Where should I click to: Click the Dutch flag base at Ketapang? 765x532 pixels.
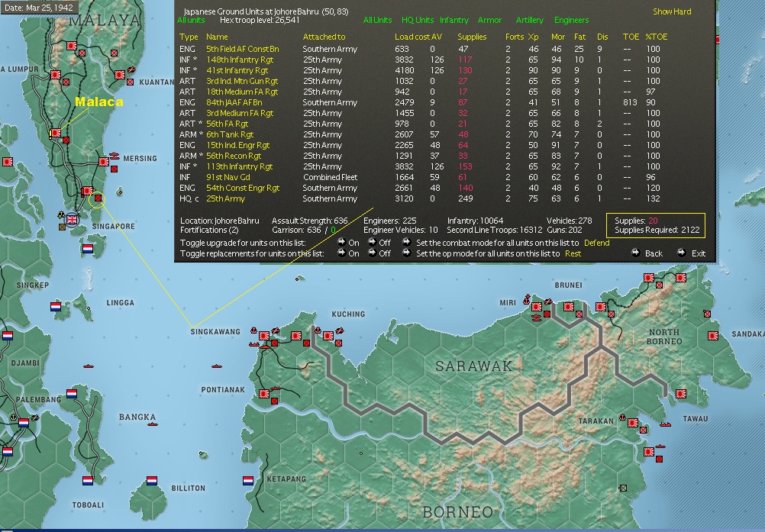tap(248, 481)
